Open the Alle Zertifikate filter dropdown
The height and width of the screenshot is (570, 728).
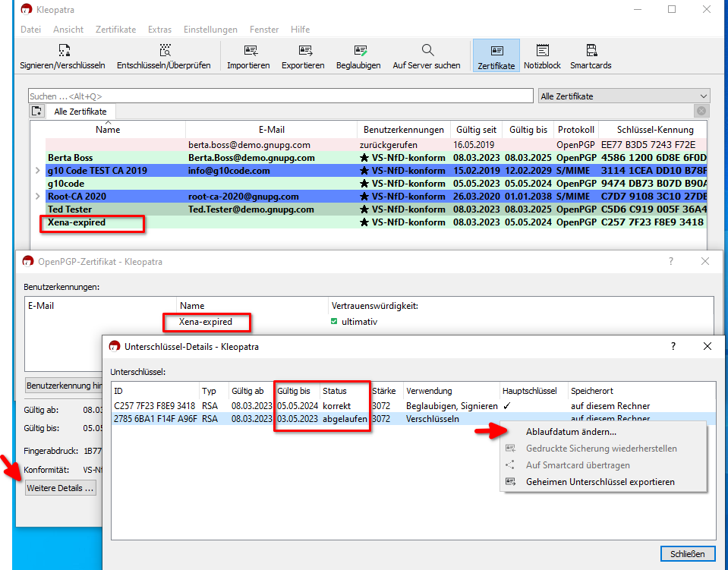[x=623, y=96]
